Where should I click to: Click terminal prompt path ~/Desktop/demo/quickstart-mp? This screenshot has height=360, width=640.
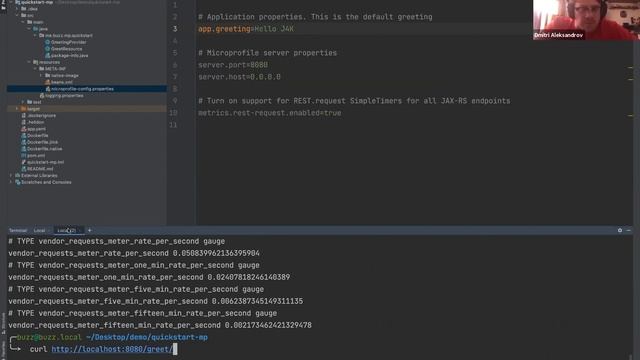click(x=147, y=338)
